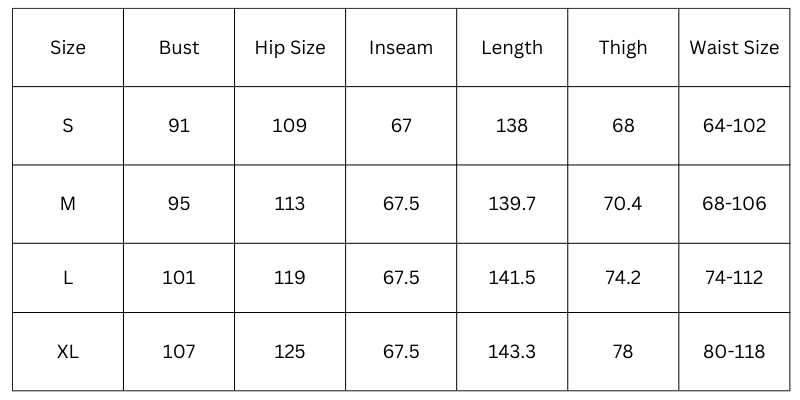Click the Hip Size header cell

click(290, 47)
